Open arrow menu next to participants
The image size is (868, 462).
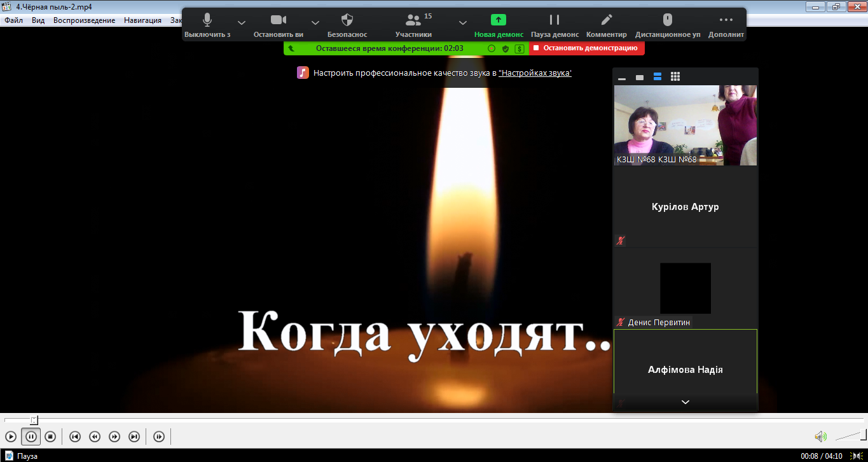pyautogui.click(x=463, y=23)
